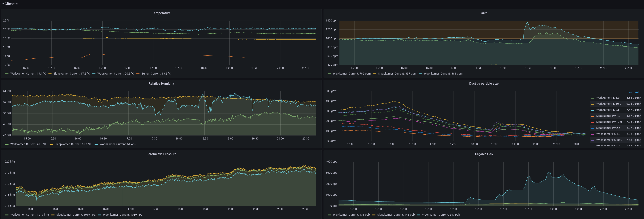Open the Barometric Pressure panel title menu
The image size is (644, 219).
click(x=161, y=154)
